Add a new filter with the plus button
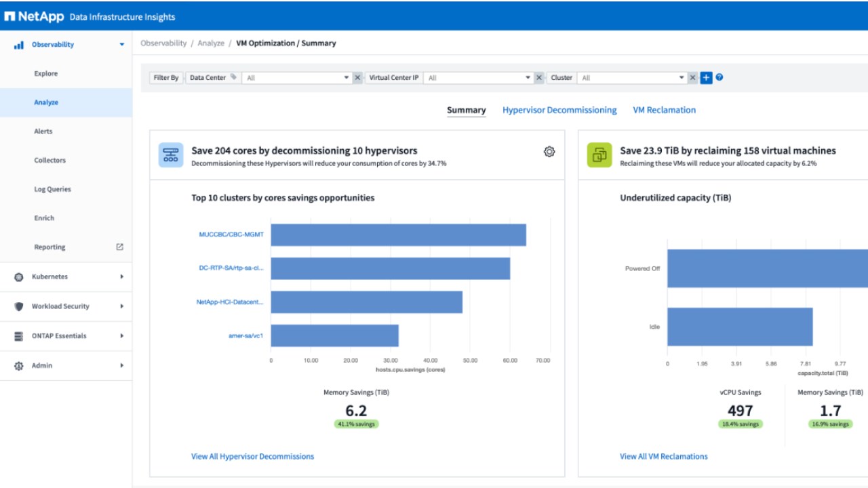This screenshot has width=868, height=488. click(706, 78)
